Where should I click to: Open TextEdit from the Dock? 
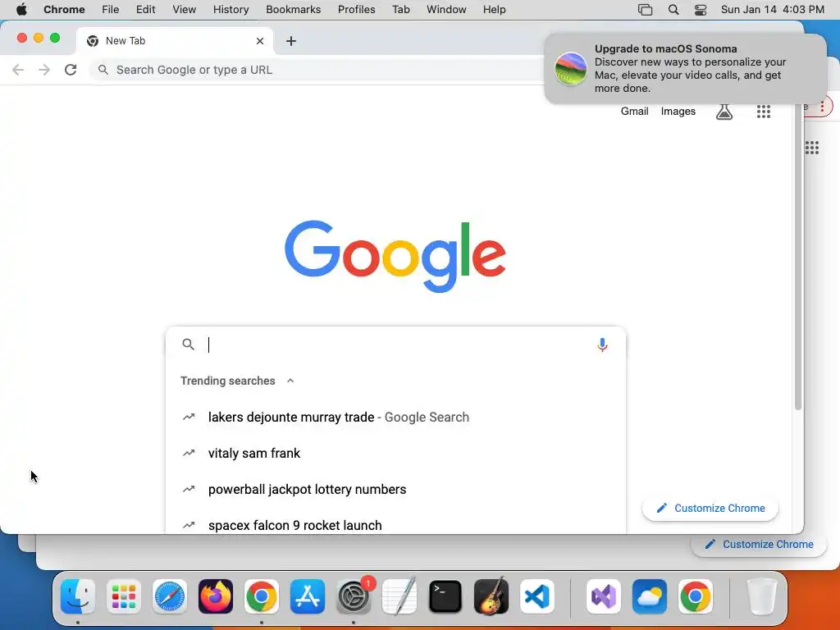399,596
